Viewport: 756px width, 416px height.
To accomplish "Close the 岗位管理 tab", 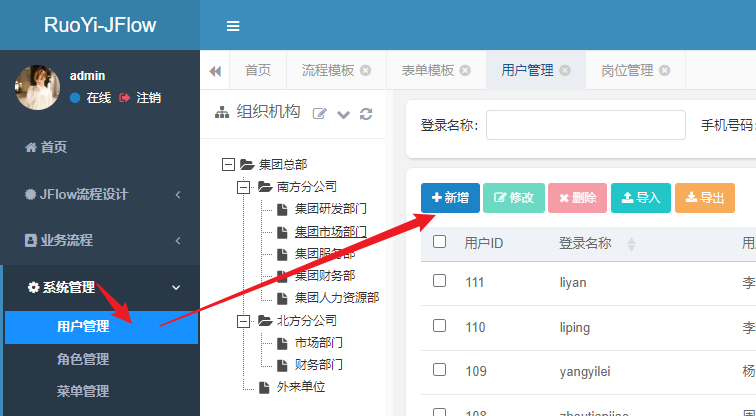I will click(x=664, y=71).
